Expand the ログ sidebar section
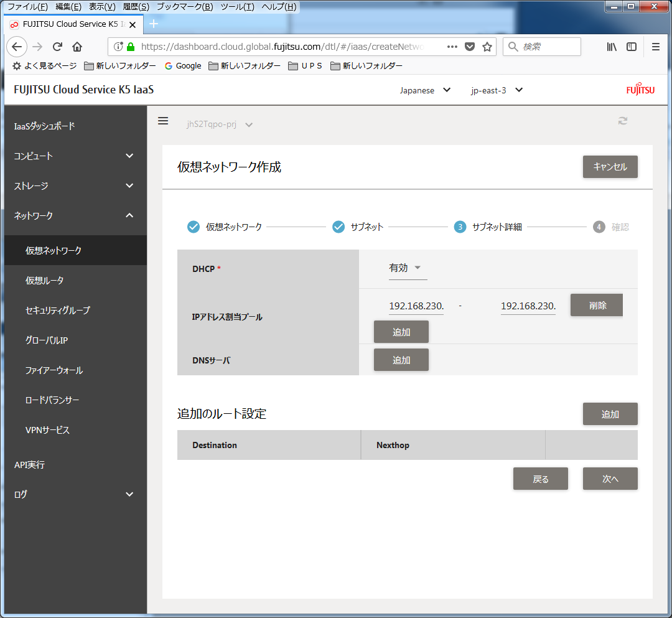The image size is (672, 618). pos(75,494)
